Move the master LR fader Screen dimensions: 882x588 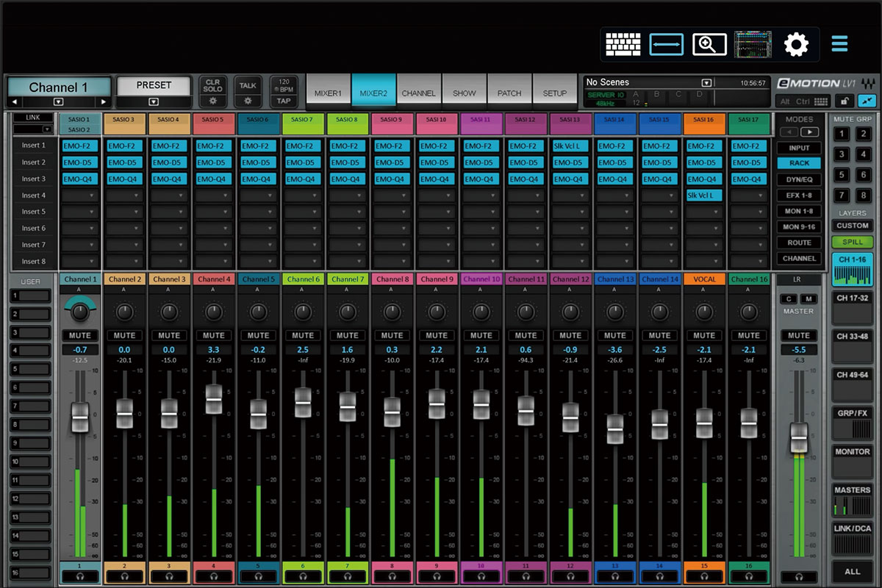[799, 438]
